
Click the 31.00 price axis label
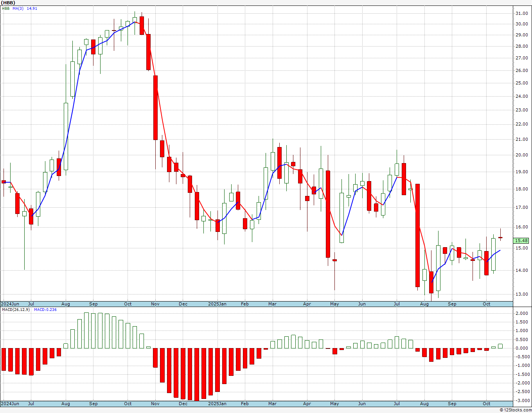point(521,13)
